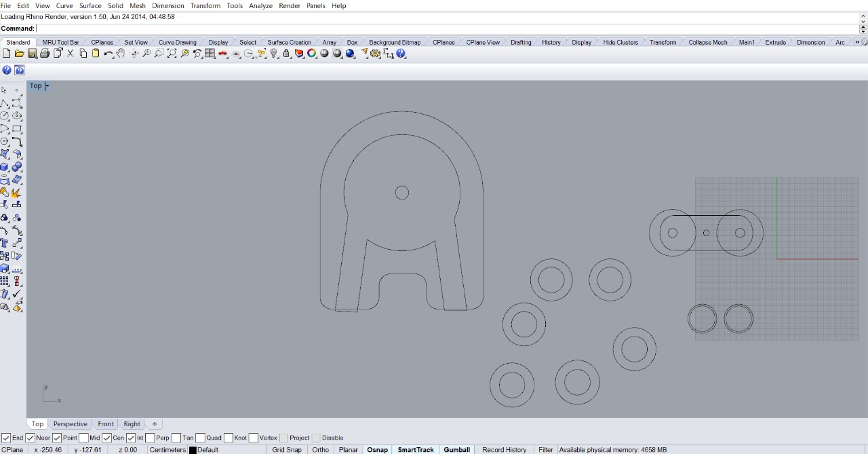The image size is (868, 454).
Task: Enable the Vertex osnap checkbox
Action: coord(253,438)
